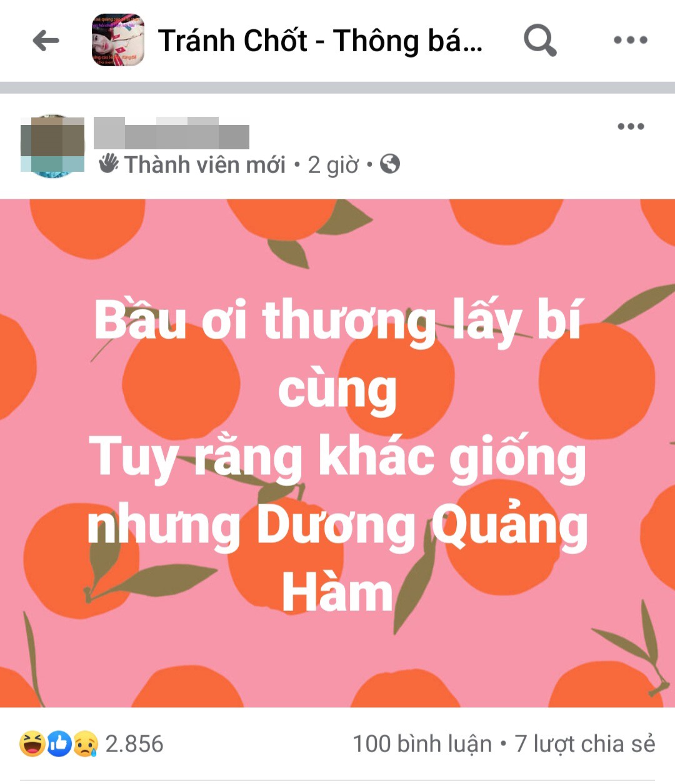The height and width of the screenshot is (784, 675).
Task: Tap the waving hand new member icon
Action: click(109, 164)
